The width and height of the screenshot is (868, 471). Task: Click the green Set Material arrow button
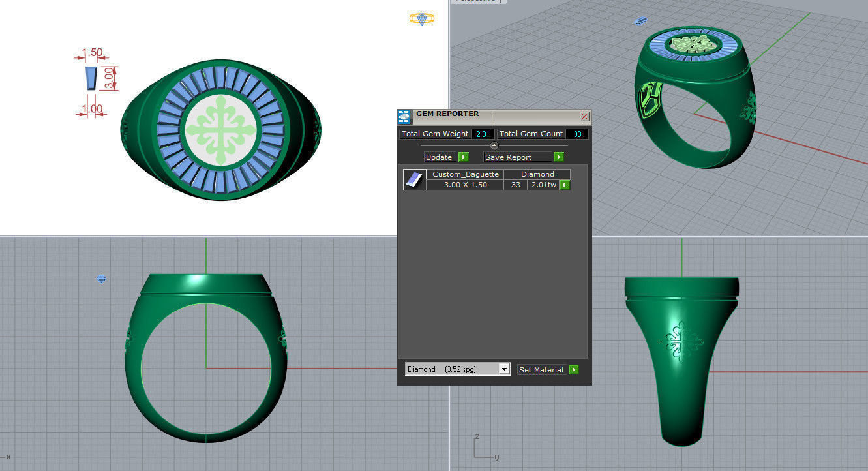coord(574,369)
